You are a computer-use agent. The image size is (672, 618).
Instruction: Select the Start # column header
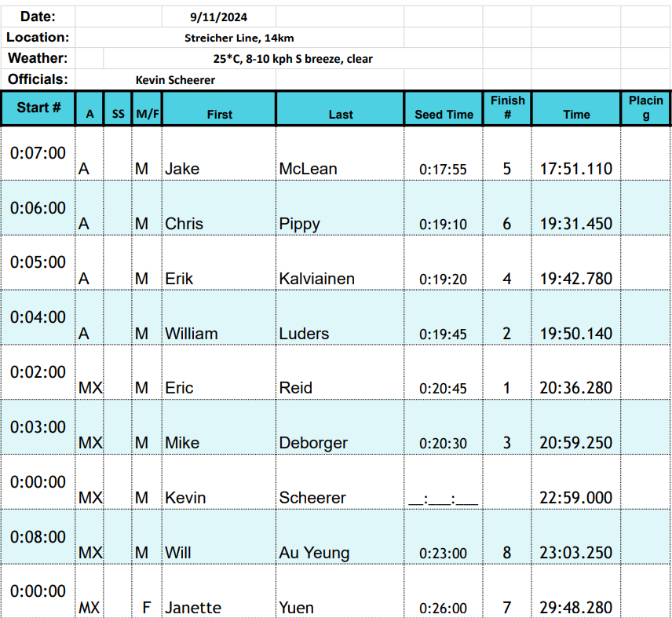(x=38, y=108)
